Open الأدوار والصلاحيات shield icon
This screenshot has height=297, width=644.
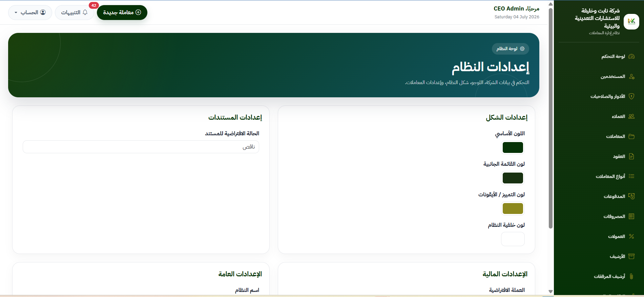tap(631, 96)
